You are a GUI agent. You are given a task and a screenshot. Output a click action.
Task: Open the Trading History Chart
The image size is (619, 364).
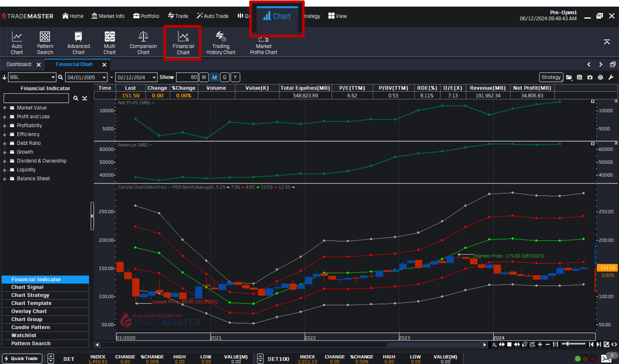coord(221,43)
